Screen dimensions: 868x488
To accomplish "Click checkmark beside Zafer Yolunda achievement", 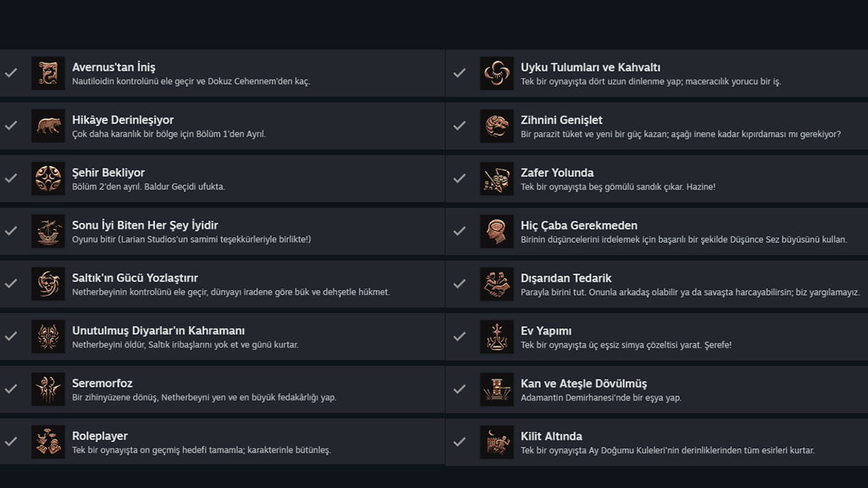I will (459, 178).
